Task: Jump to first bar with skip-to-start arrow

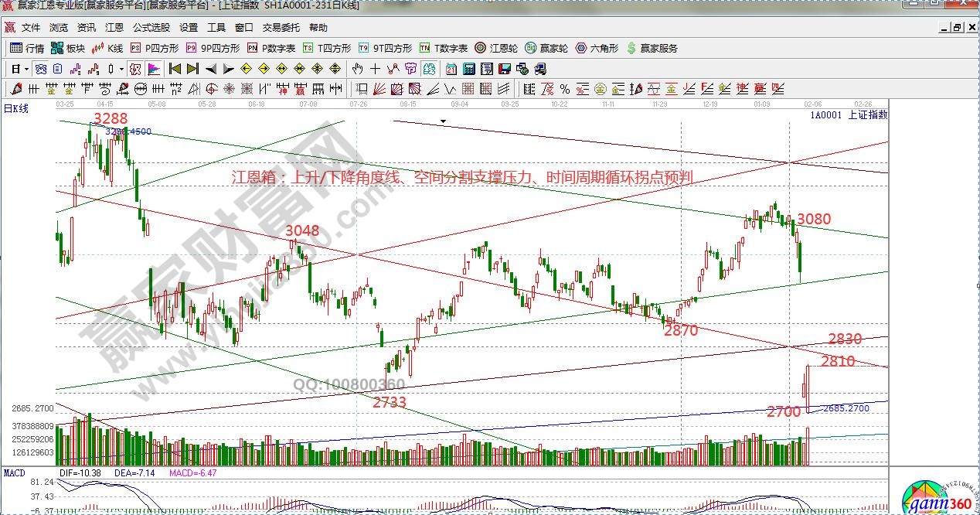Action: click(175, 69)
